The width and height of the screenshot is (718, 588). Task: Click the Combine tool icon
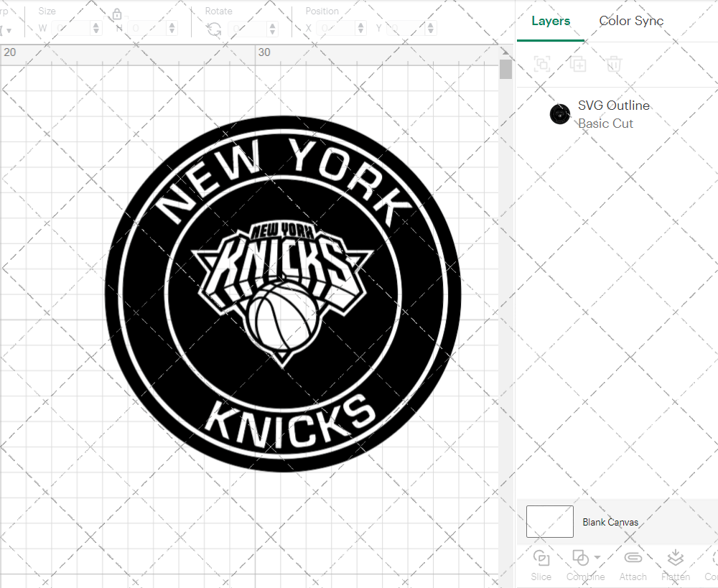(x=582, y=559)
